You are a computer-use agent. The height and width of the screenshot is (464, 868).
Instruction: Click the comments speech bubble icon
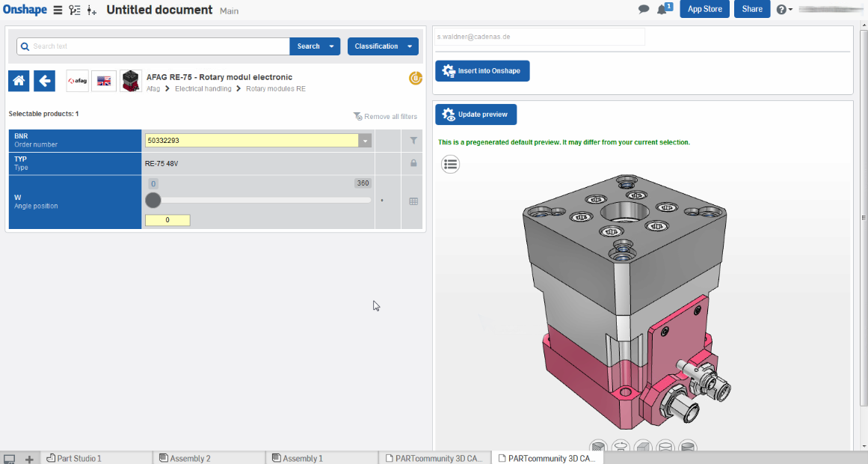(644, 10)
